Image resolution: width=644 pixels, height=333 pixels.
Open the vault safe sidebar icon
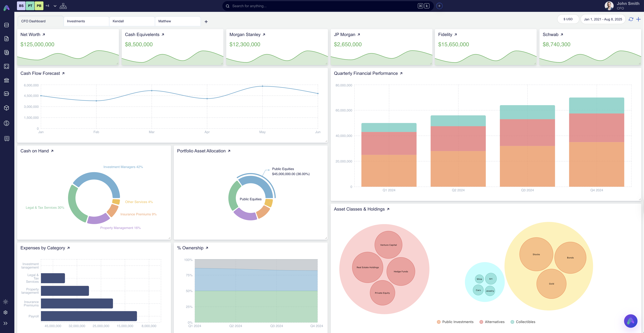pyautogui.click(x=7, y=138)
